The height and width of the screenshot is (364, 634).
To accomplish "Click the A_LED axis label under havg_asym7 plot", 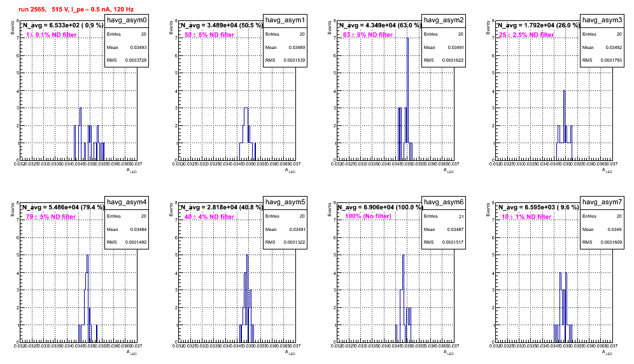I will [x=607, y=353].
